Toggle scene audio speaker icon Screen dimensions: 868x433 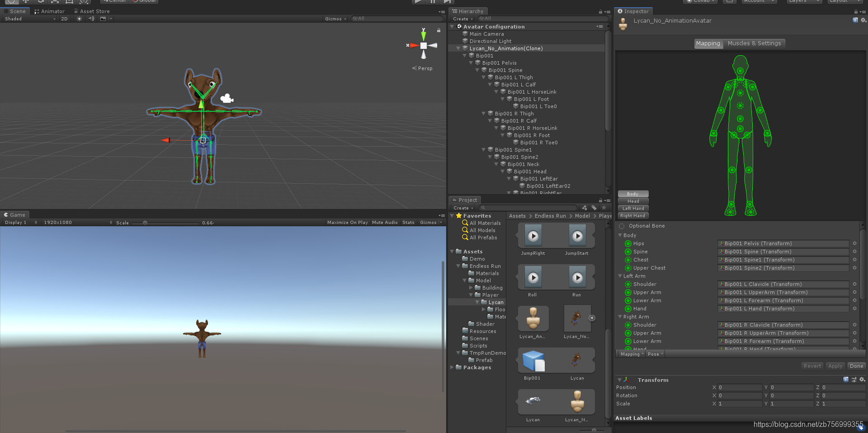[x=91, y=19]
